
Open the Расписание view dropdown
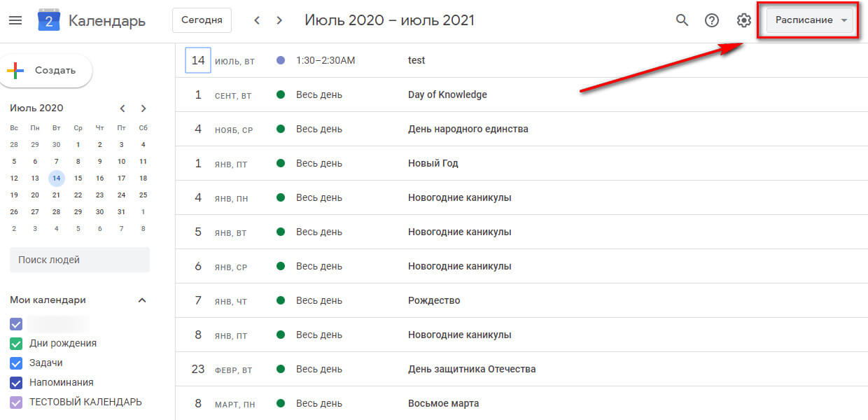coord(808,20)
